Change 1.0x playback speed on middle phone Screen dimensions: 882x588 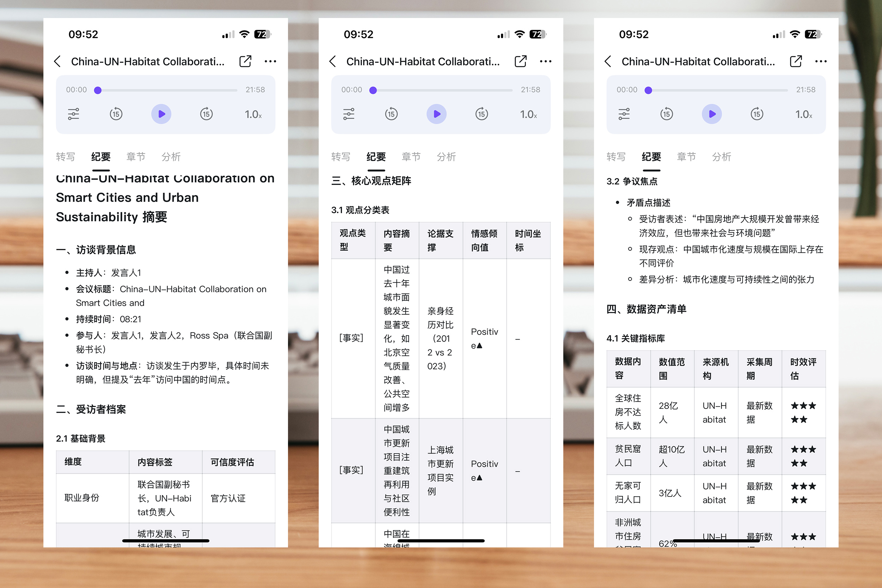528,114
